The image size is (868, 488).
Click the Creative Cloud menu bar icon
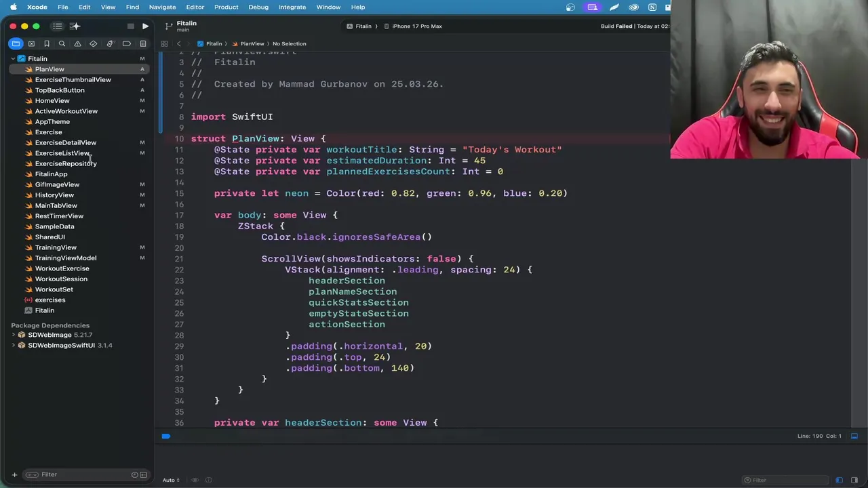634,7
